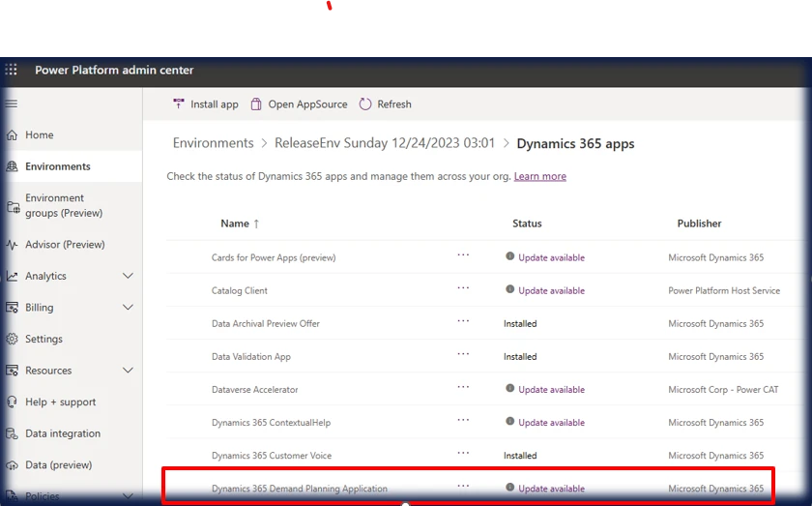This screenshot has height=506, width=812.
Task: Sort by the Status column header
Action: pos(527,223)
